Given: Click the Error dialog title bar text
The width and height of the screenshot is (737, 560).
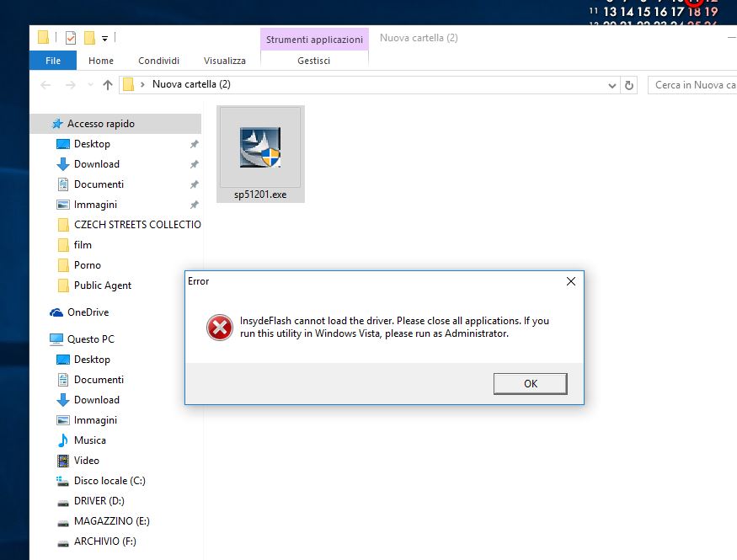Looking at the screenshot, I should tap(198, 281).
